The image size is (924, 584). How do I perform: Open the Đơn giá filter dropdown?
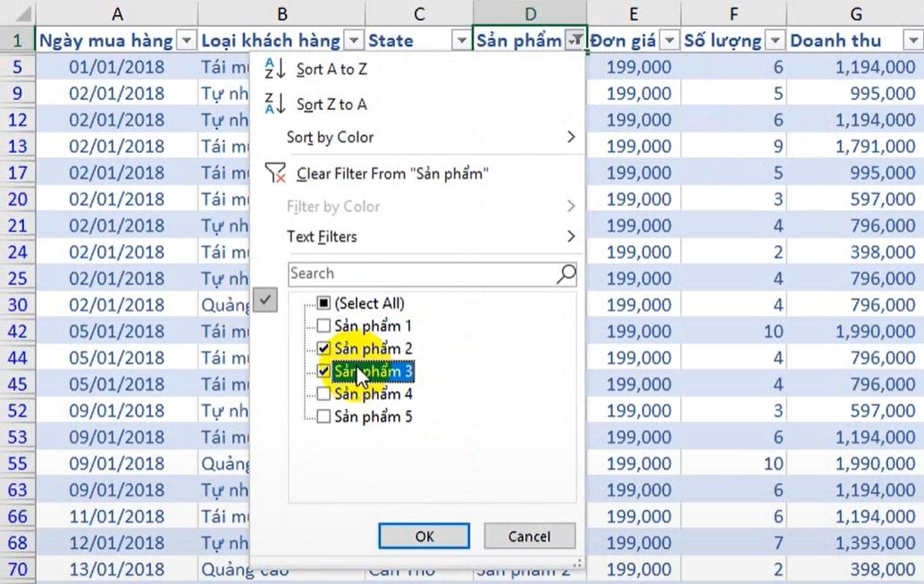tap(669, 40)
